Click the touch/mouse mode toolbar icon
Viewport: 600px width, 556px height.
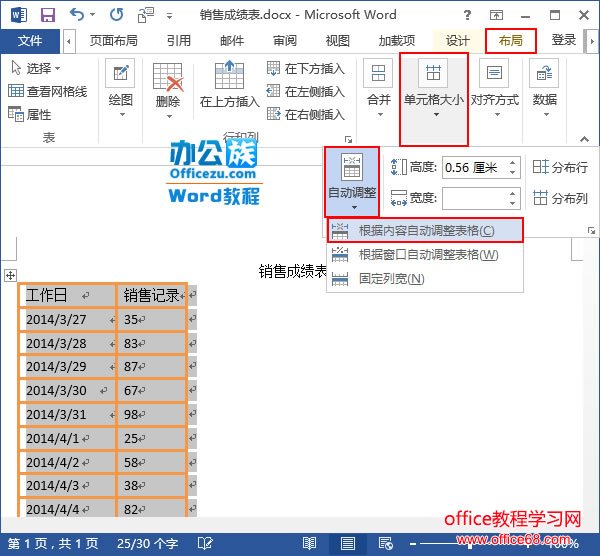[145, 15]
